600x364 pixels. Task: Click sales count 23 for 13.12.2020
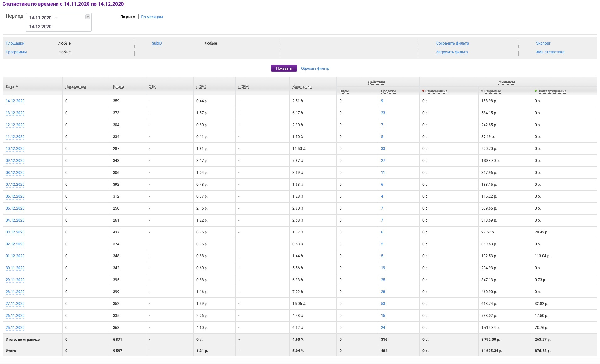[383, 113]
